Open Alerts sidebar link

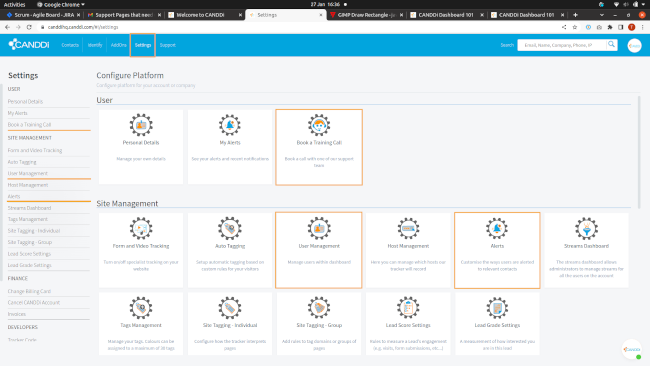(x=14, y=196)
